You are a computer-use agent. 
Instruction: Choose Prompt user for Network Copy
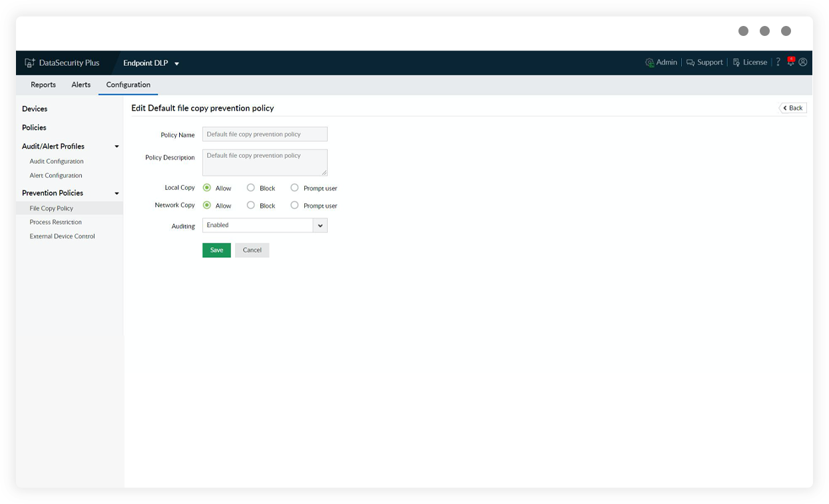pyautogui.click(x=294, y=205)
